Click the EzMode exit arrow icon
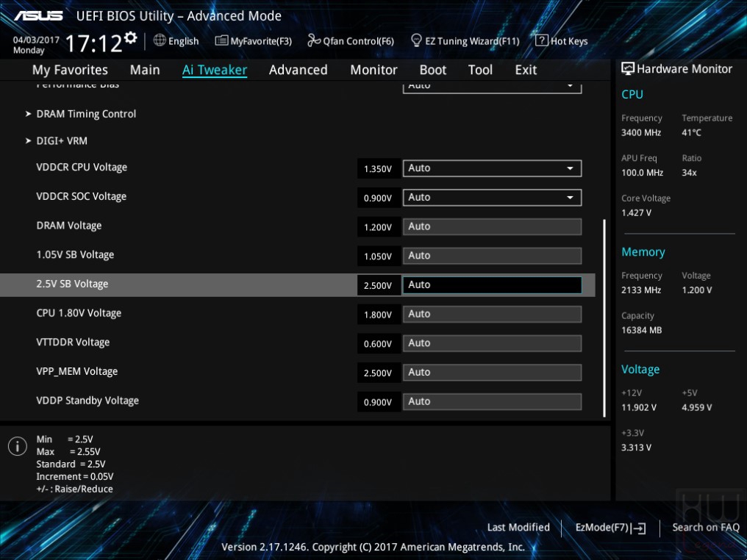The image size is (747, 560). [639, 528]
